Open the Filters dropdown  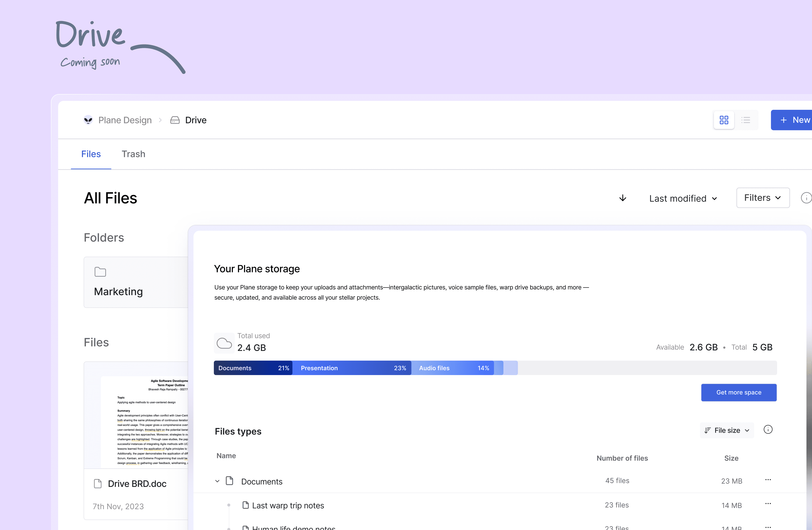tap(762, 198)
